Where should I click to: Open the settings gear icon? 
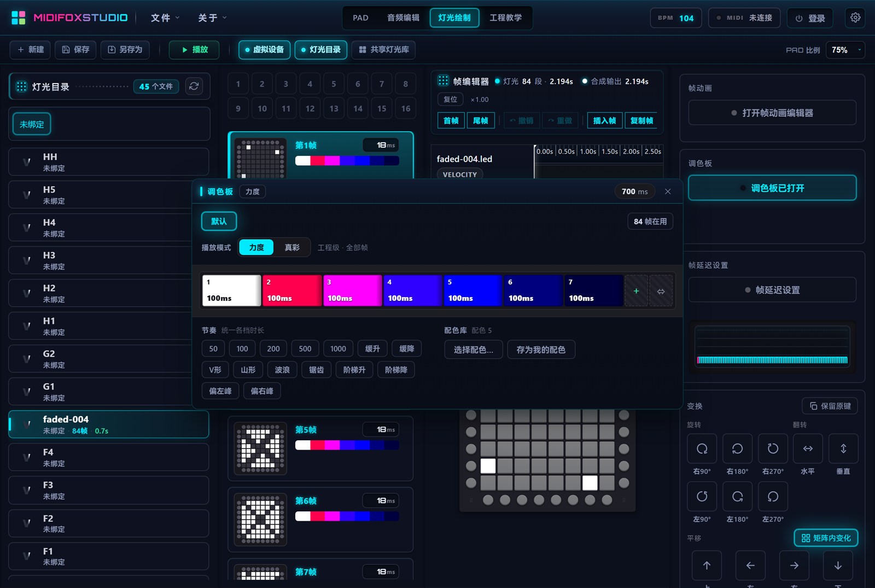pos(855,18)
